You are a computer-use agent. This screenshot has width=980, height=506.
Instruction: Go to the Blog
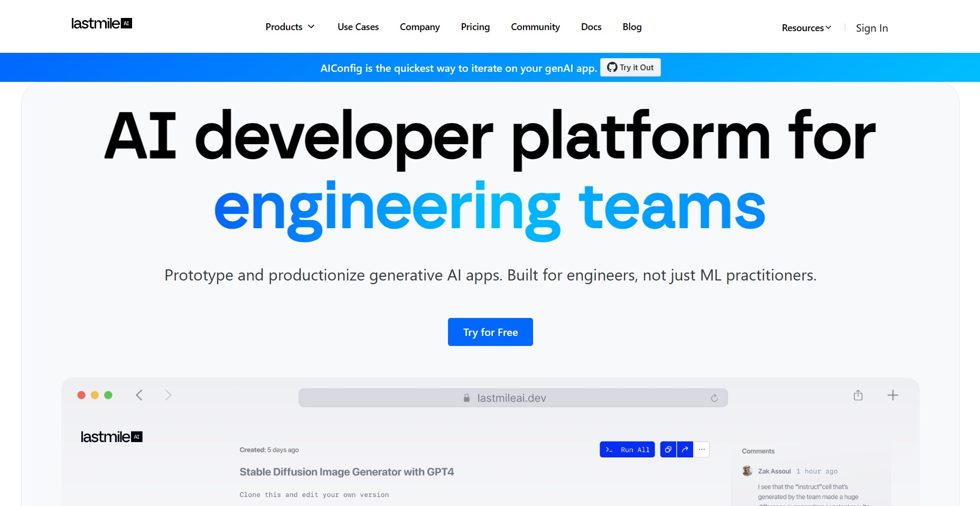[632, 27]
